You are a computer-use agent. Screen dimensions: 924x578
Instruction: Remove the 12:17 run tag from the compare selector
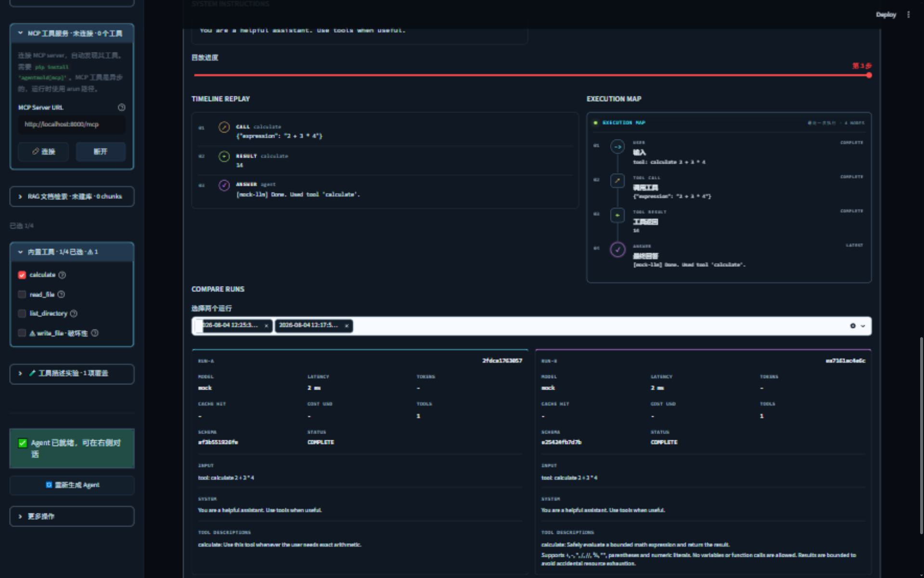(x=346, y=326)
